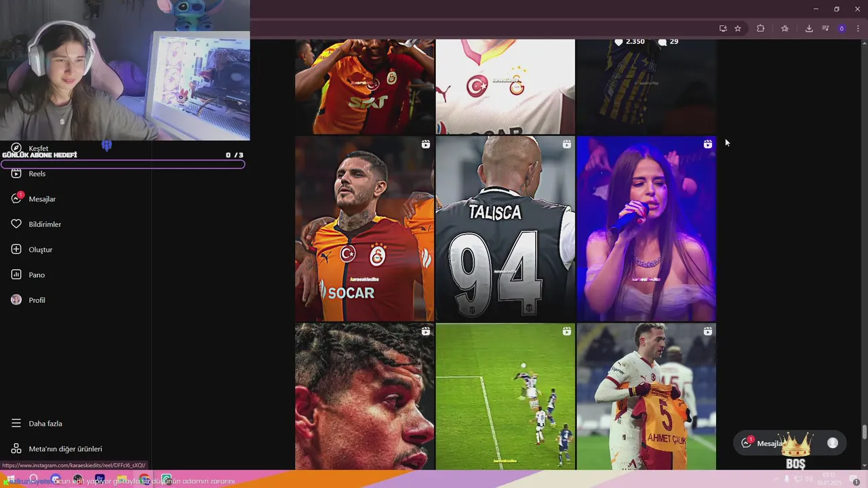This screenshot has width=868, height=488.
Task: Show hidden system tray icons
Action: pyautogui.click(x=776, y=480)
